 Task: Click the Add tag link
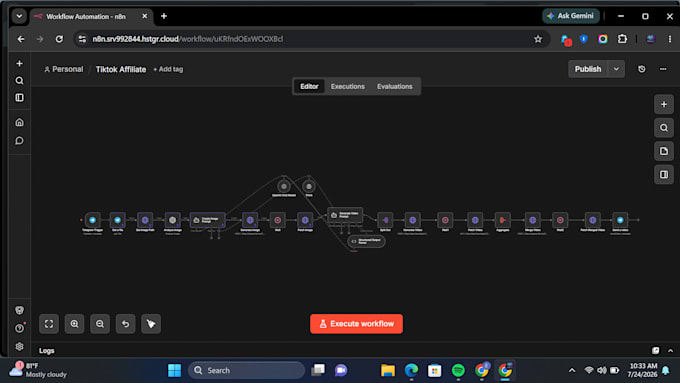[x=168, y=69]
